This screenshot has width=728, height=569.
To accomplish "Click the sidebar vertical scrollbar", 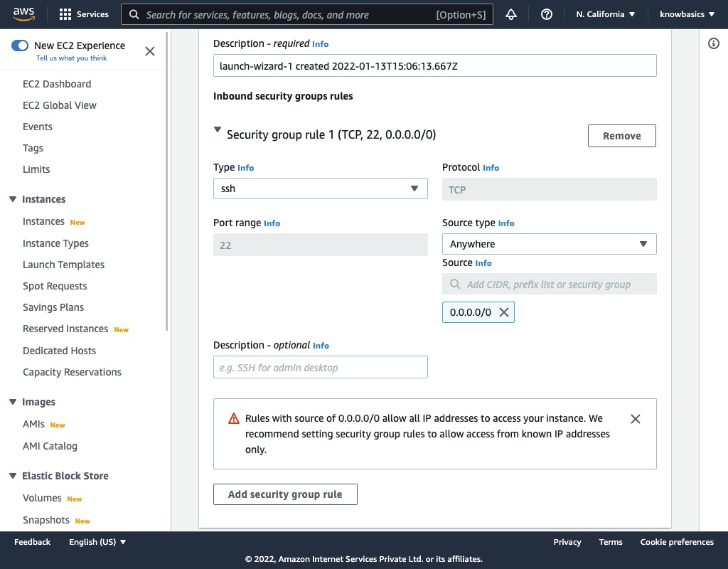I will click(166, 181).
